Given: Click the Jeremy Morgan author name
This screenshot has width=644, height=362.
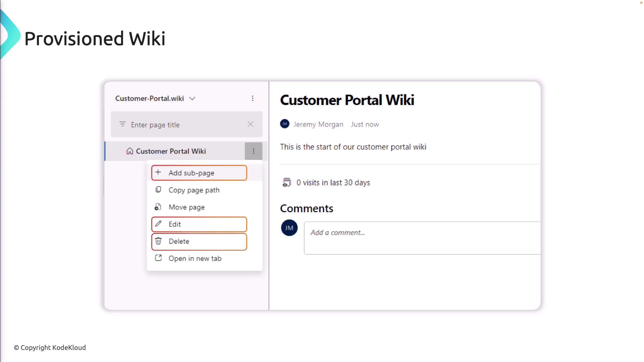Looking at the screenshot, I should coord(318,124).
